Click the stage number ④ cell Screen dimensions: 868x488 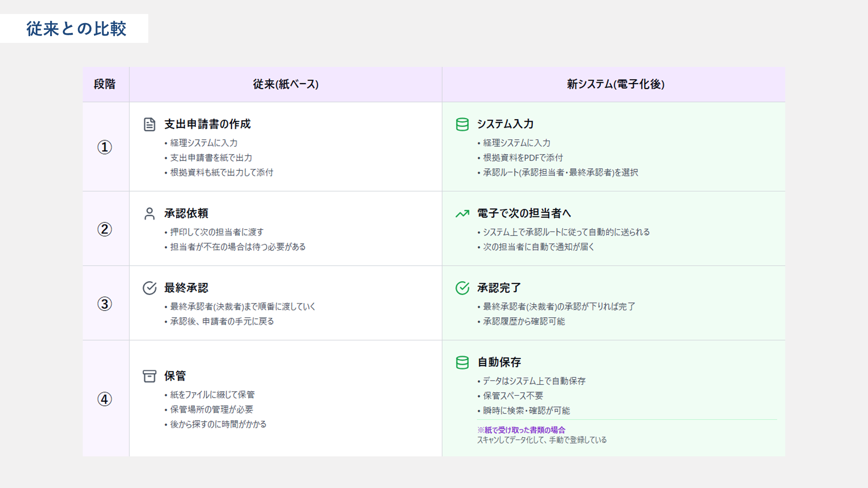105,399
